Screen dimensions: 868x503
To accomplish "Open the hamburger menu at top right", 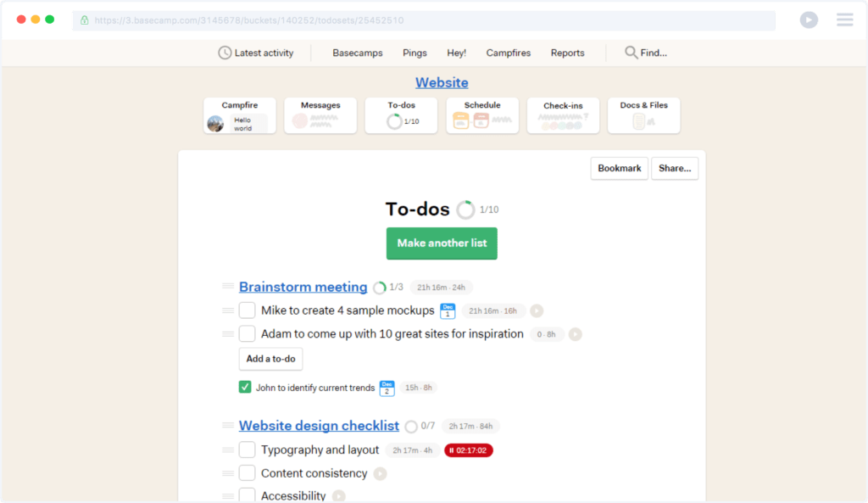I will tap(844, 20).
